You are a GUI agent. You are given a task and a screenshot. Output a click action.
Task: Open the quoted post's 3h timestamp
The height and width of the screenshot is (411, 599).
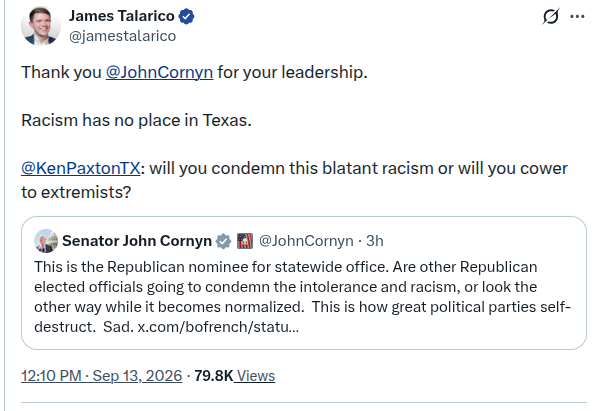tap(374, 241)
